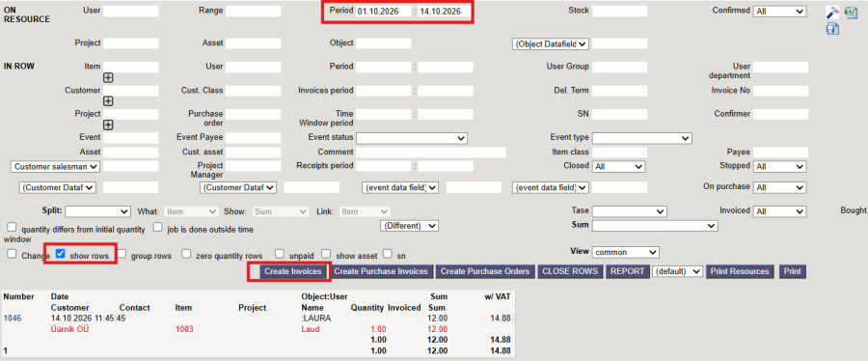Open the Stopped dropdown
This screenshot has width=868, height=361.
779,166
